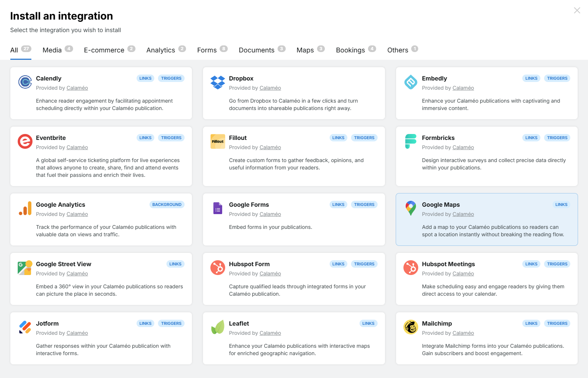Image resolution: width=588 pixels, height=378 pixels.
Task: Follow the Calaméo link under Google Forms
Action: 270,214
